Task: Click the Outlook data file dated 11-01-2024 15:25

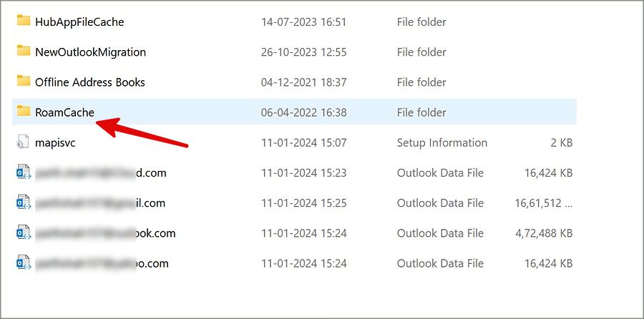Action: tap(100, 203)
